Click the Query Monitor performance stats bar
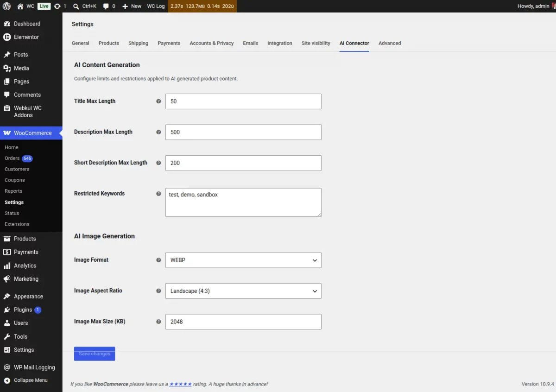Viewport: 556px width, 392px height. click(202, 6)
